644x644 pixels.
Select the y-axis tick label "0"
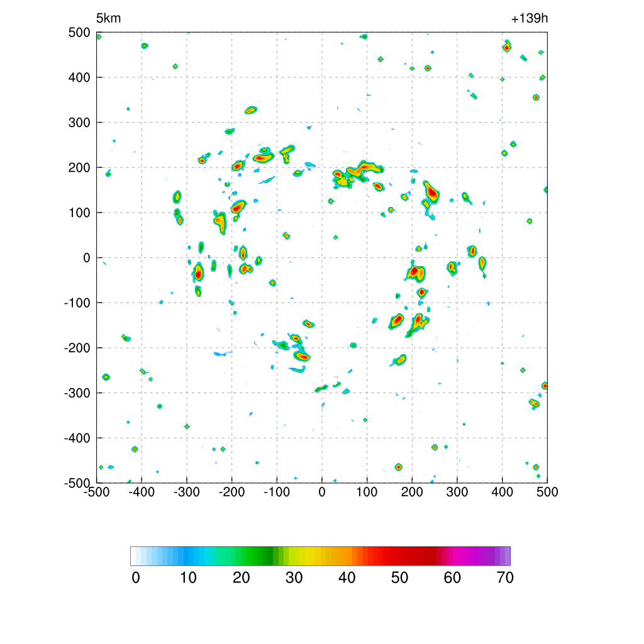pyautogui.click(x=87, y=258)
